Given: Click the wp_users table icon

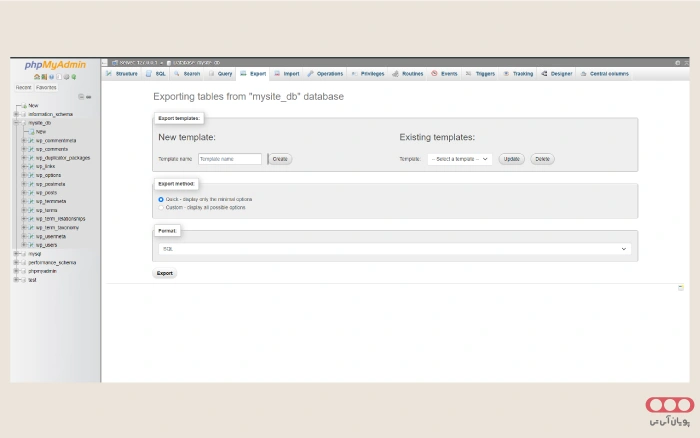Looking at the screenshot, I should click(x=31, y=245).
